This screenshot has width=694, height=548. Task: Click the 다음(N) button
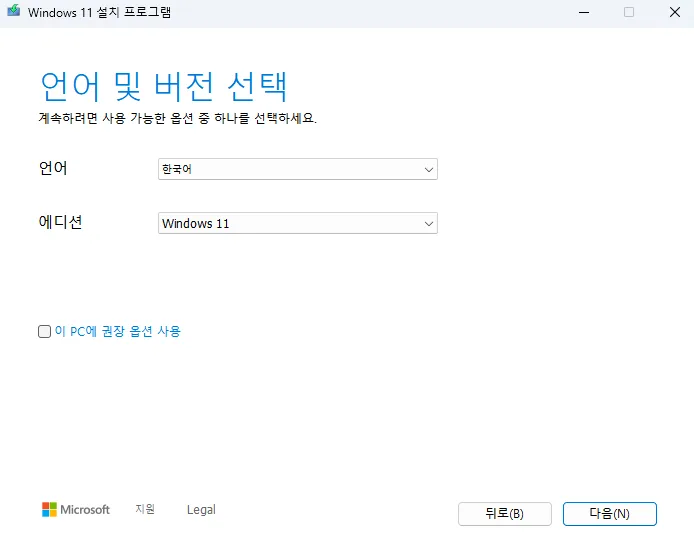pos(609,513)
